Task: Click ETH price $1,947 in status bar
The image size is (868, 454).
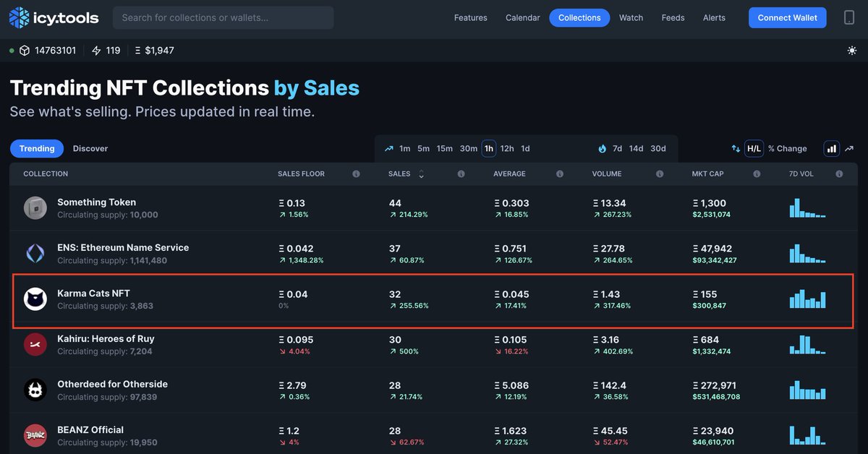Action: tap(154, 51)
